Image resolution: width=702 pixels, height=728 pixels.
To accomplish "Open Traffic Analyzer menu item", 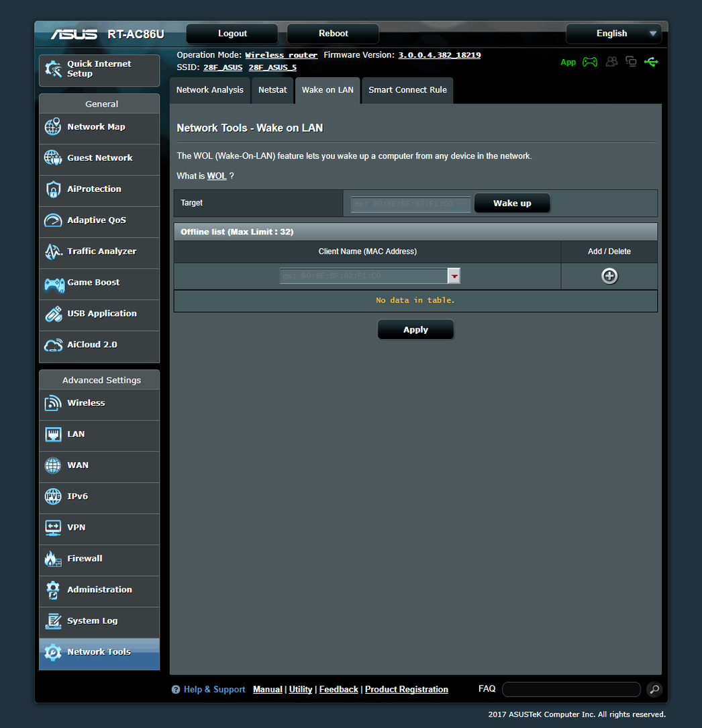I will [x=99, y=251].
